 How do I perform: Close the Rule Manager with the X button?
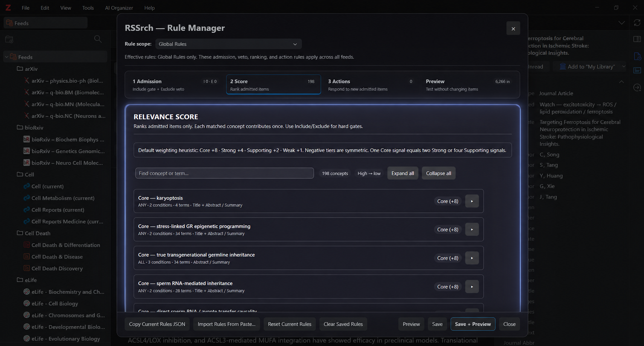[513, 29]
